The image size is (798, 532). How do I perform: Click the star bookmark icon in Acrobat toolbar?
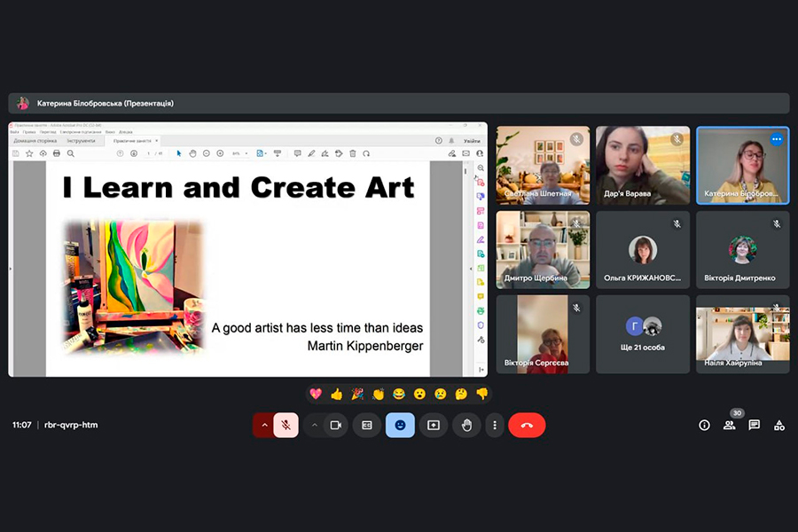[x=29, y=153]
